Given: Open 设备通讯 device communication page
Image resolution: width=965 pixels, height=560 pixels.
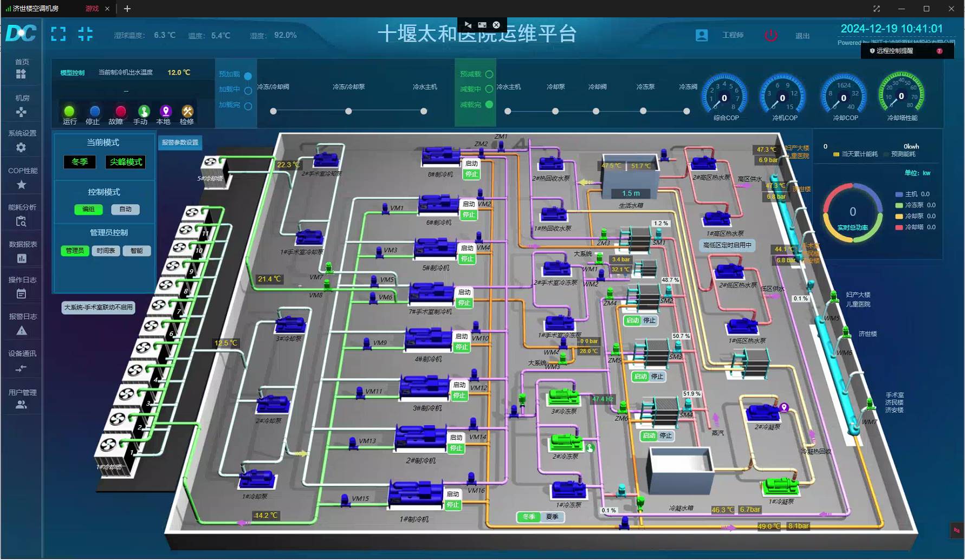Looking at the screenshot, I should 22,361.
